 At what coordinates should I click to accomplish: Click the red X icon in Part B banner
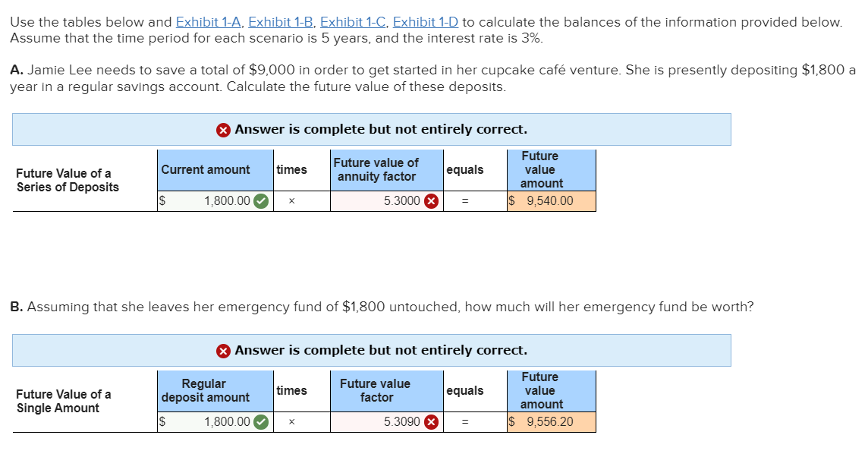(x=223, y=350)
